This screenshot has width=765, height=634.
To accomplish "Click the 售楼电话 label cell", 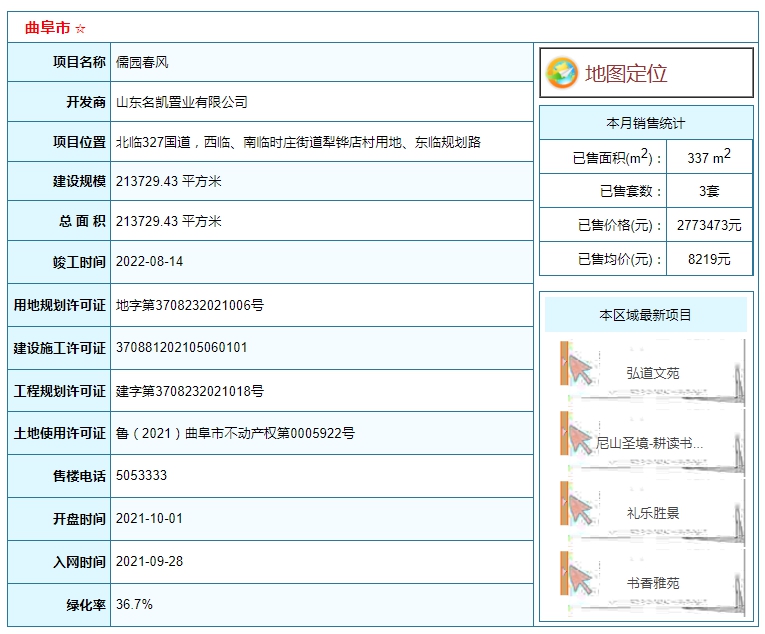I will pos(59,476).
